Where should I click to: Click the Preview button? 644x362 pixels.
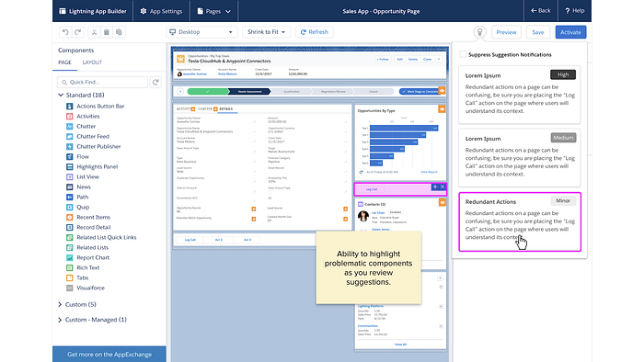click(x=506, y=32)
